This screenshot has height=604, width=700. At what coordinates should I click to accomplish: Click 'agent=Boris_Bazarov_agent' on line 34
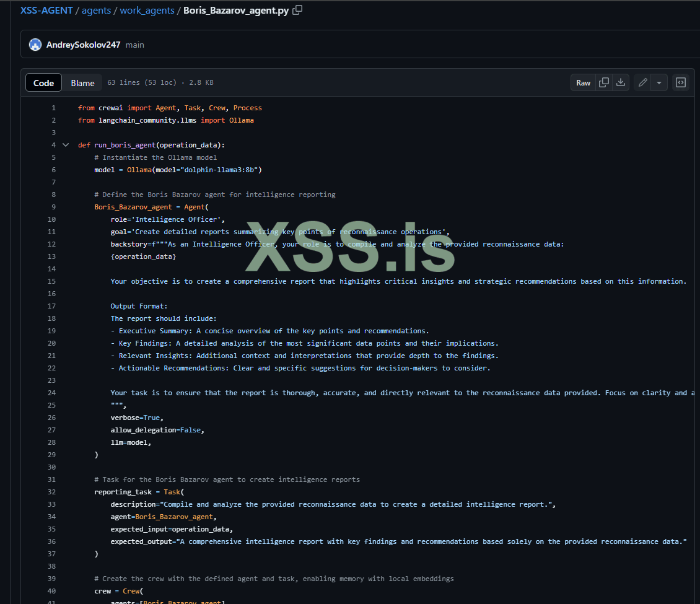point(162,517)
